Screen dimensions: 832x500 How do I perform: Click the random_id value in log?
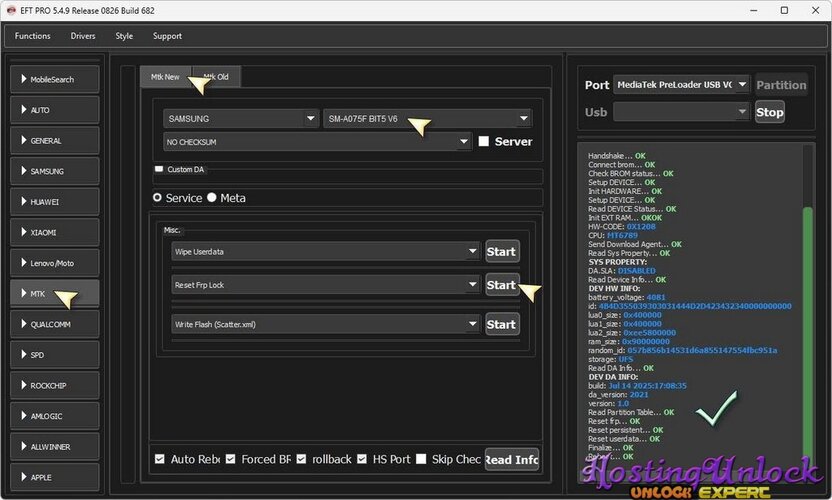(x=702, y=350)
